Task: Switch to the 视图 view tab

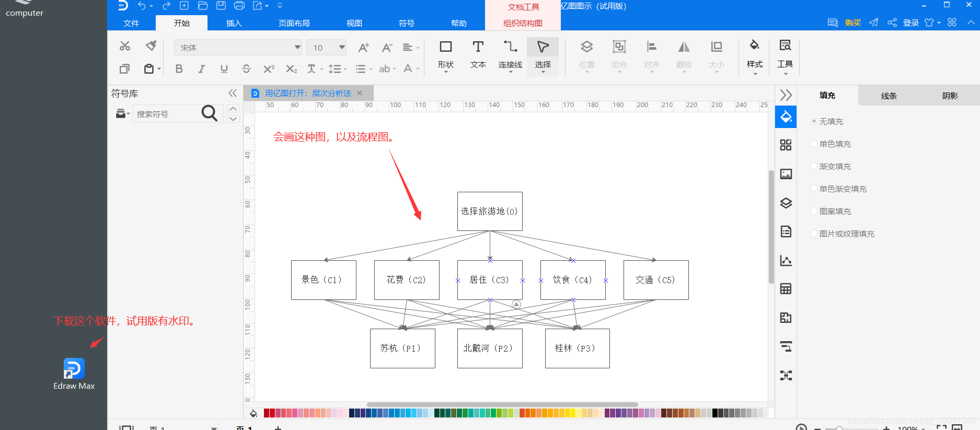Action: pyautogui.click(x=354, y=23)
